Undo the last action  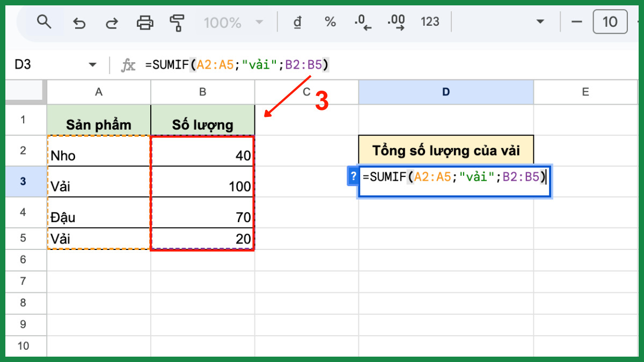click(x=79, y=23)
